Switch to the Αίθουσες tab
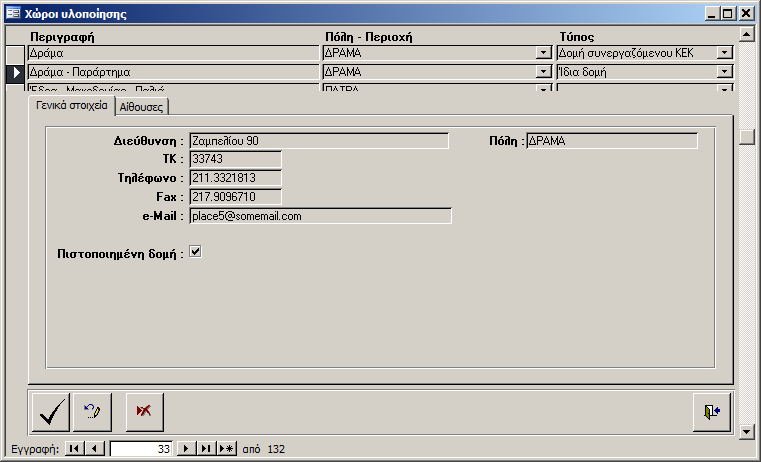 pos(143,106)
